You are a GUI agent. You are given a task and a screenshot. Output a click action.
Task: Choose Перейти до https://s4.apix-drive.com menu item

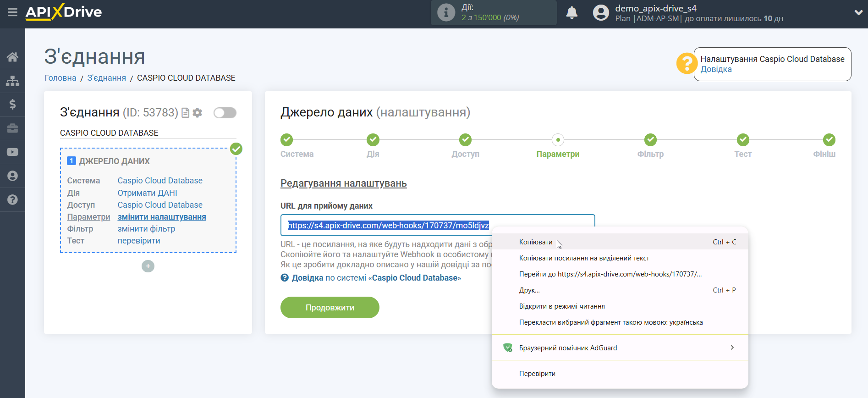coord(620,274)
